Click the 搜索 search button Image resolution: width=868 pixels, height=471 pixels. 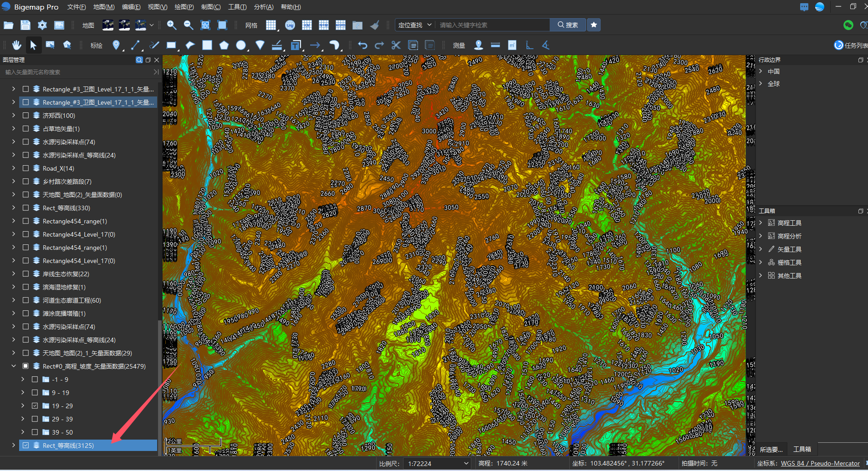click(x=568, y=25)
